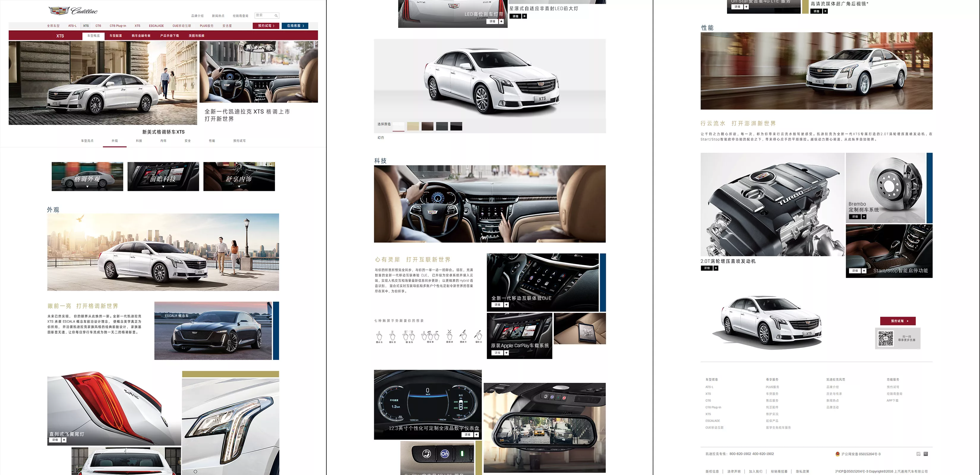The image size is (980, 475).
Task: Open footer link 法律声明
Action: [734, 471]
